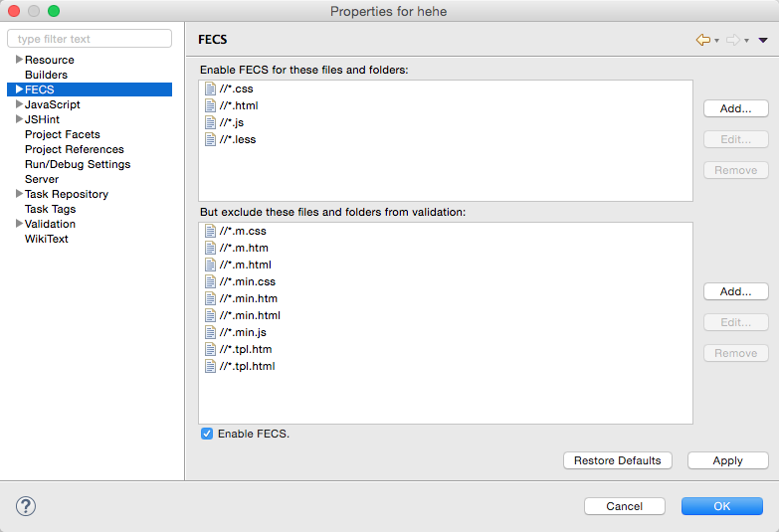Image resolution: width=779 pixels, height=532 pixels.
Task: Expand the JSHint tree node
Action: (x=19, y=119)
